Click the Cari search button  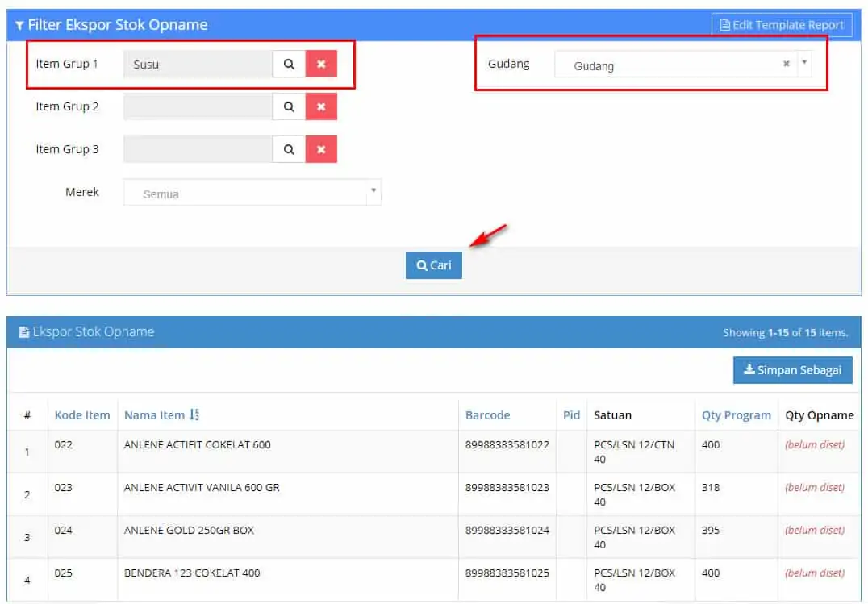(x=433, y=265)
